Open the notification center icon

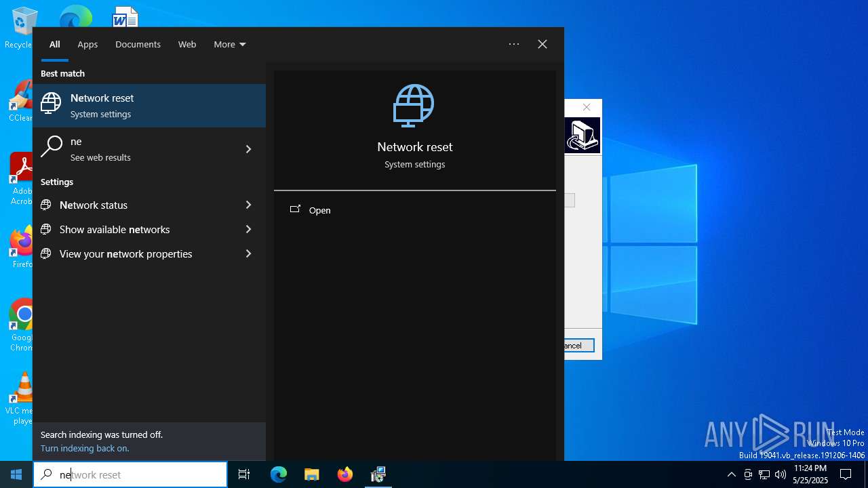pyautogui.click(x=846, y=474)
